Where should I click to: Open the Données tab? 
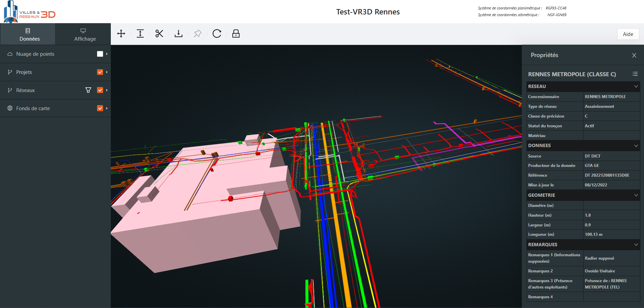point(30,34)
